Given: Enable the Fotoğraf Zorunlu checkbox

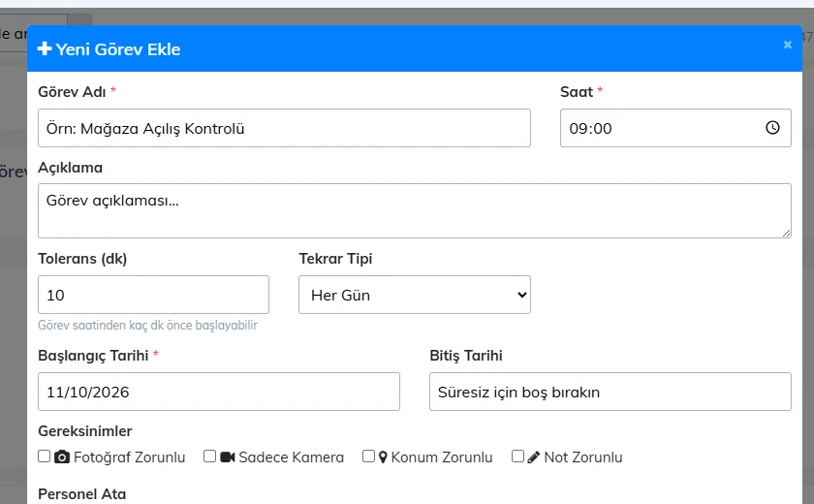Looking at the screenshot, I should click(x=45, y=457).
